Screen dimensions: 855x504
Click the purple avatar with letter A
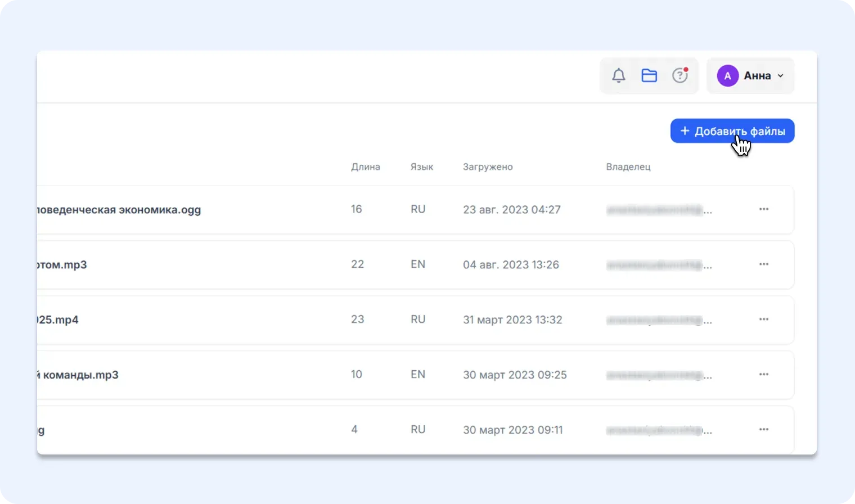pyautogui.click(x=727, y=75)
